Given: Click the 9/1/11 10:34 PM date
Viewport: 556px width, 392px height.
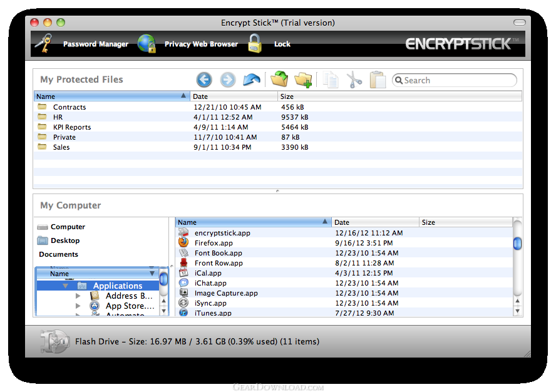Looking at the screenshot, I should 222,147.
